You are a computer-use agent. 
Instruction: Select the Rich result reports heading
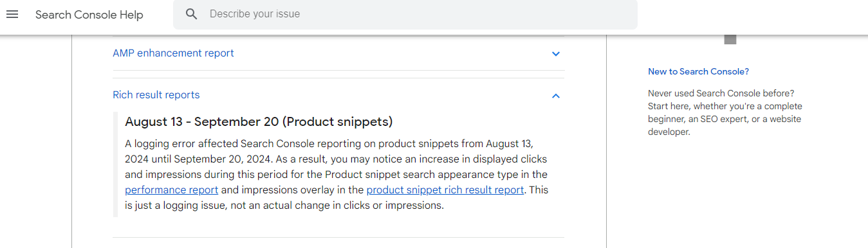[156, 95]
